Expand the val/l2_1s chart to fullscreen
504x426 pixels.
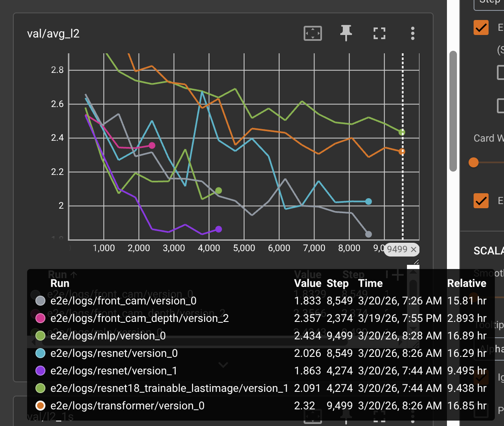point(379,416)
